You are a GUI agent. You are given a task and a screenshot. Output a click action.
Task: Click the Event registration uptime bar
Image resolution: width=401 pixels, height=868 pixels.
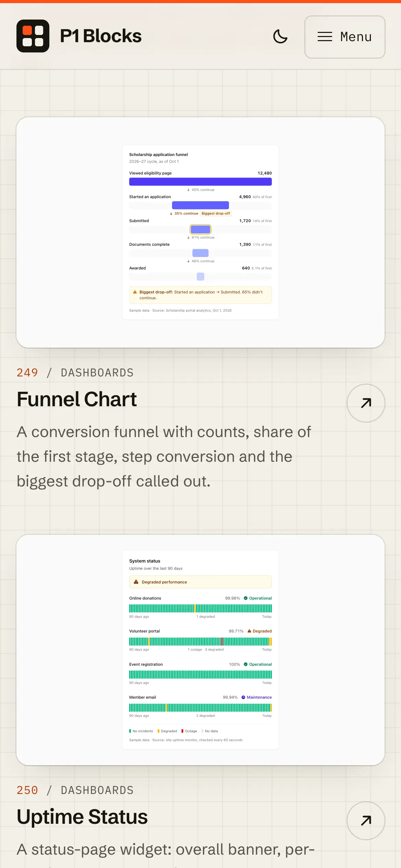coord(200,675)
